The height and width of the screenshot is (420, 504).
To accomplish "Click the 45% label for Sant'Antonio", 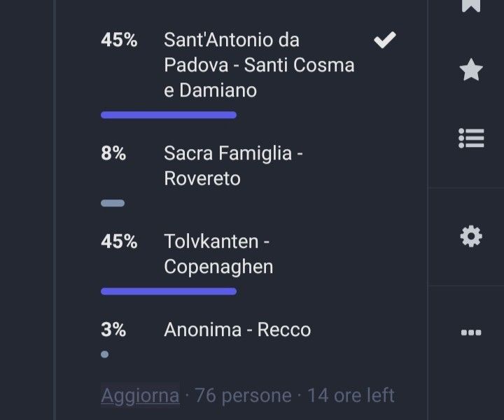I will tap(119, 40).
